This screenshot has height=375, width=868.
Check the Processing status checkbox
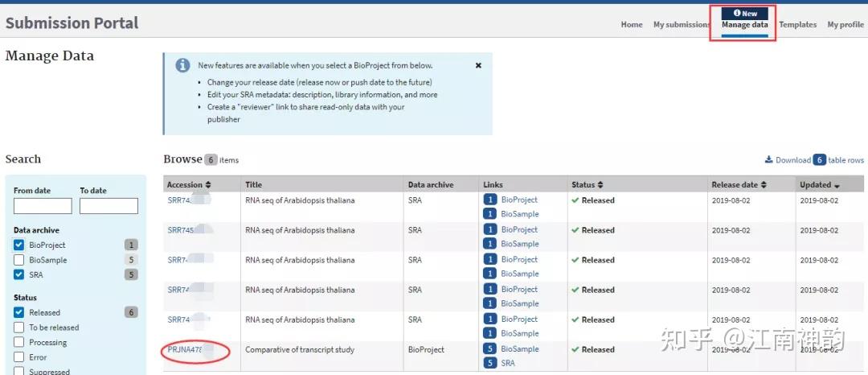pyautogui.click(x=19, y=342)
